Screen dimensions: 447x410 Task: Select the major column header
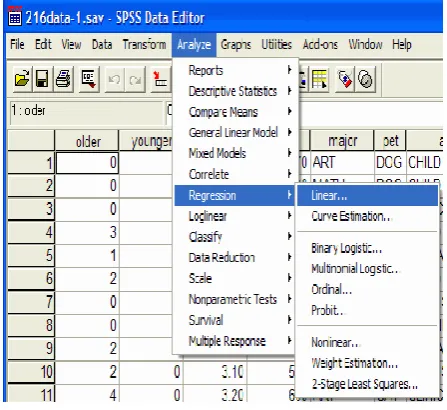point(342,141)
